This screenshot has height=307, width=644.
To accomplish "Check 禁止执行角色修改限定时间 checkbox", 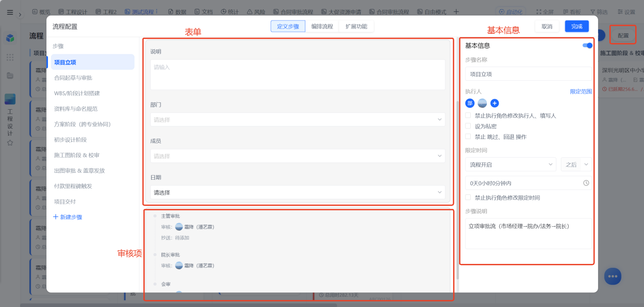I will (x=468, y=197).
